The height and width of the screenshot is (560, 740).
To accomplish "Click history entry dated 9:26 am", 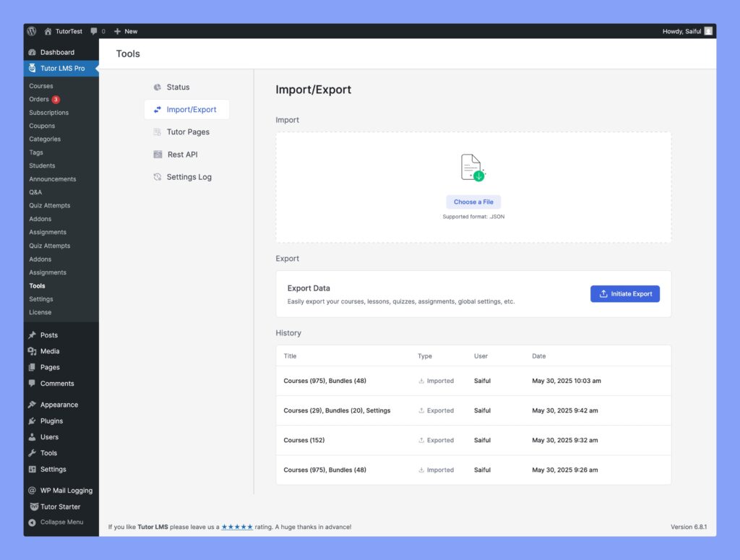I will 473,470.
